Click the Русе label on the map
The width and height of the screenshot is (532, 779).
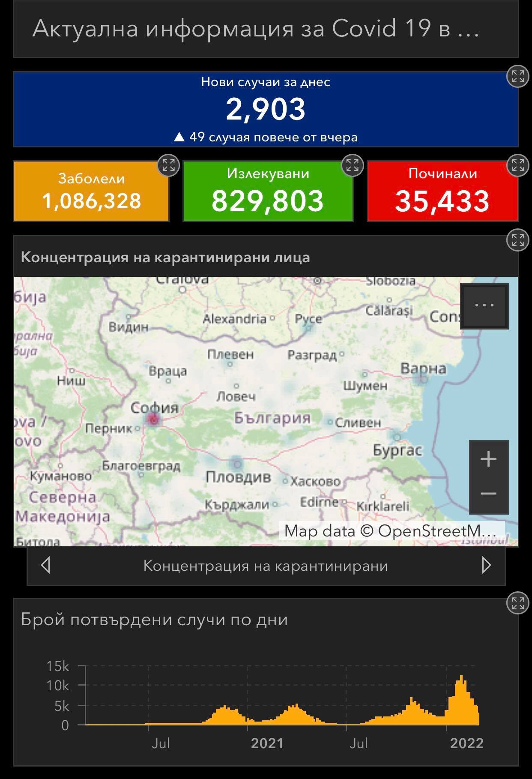[x=308, y=319]
